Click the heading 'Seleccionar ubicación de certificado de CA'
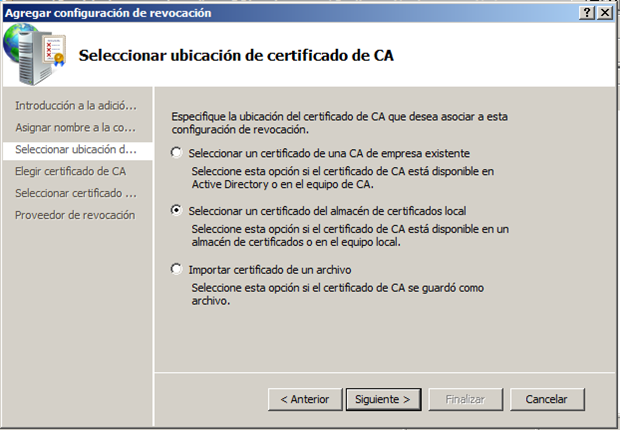620x430 pixels. coord(235,56)
